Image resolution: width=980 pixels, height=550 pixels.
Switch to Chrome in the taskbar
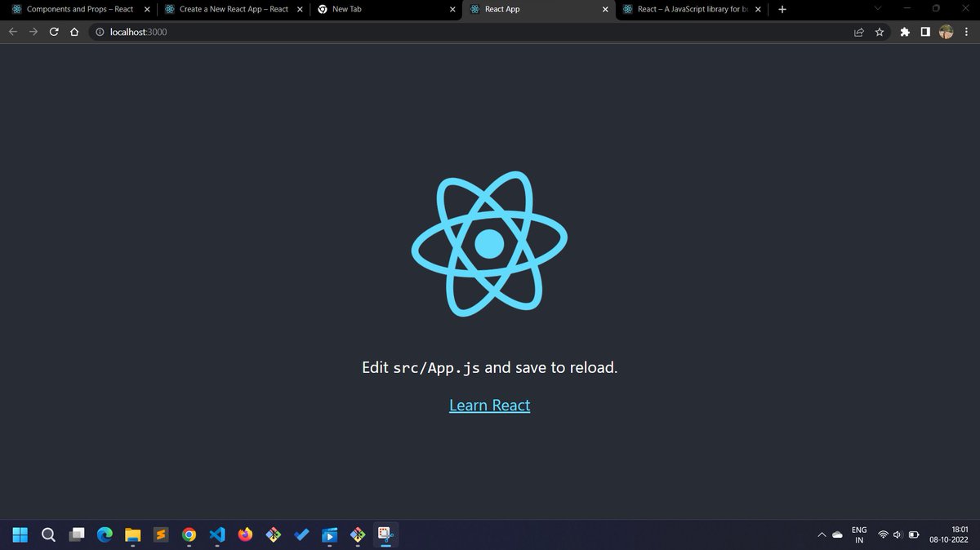[x=189, y=535]
